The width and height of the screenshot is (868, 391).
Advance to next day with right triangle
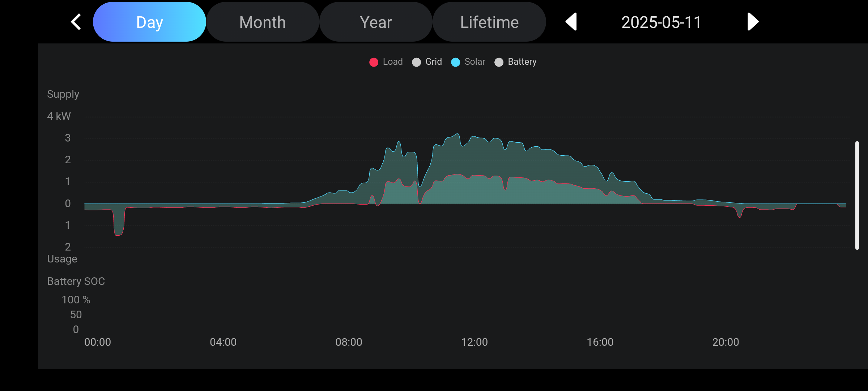click(x=753, y=22)
